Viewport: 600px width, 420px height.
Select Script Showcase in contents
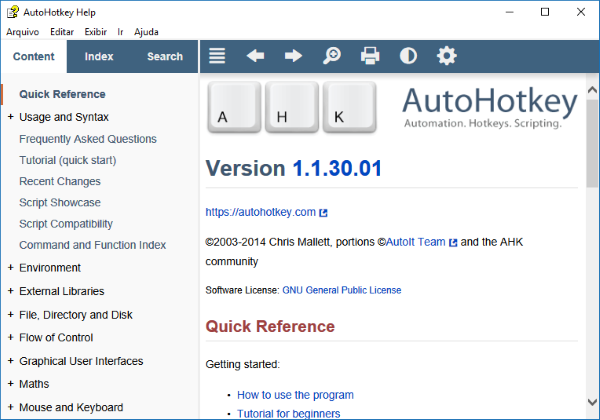tap(60, 202)
